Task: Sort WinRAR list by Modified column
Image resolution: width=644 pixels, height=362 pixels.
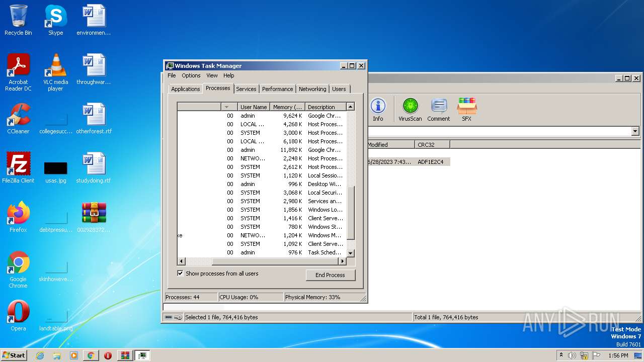Action: tap(390, 145)
